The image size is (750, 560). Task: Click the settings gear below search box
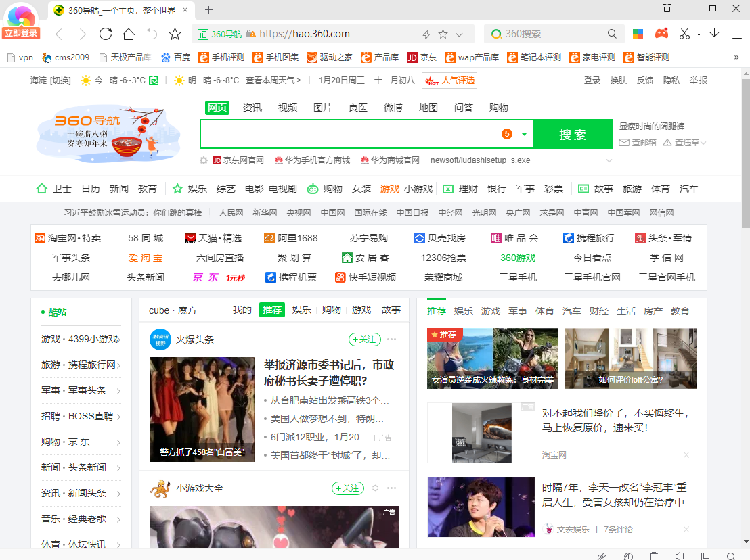coord(204,160)
